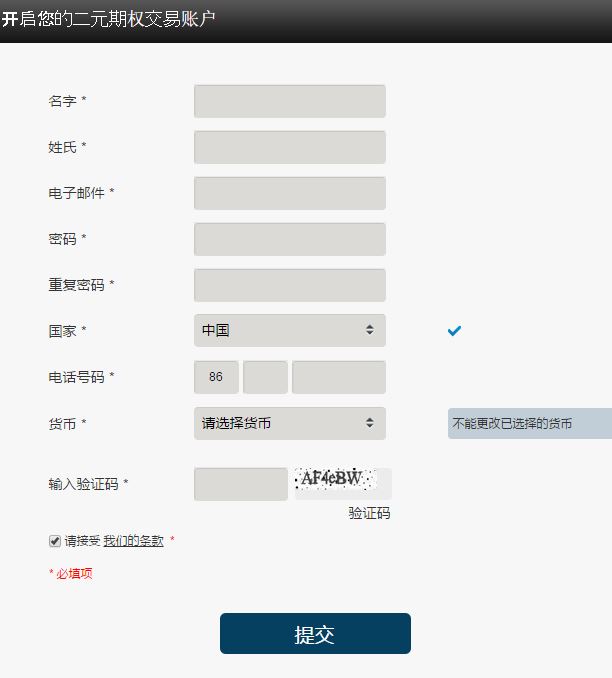Screen dimensions: 612x678
Task: Select the 电子邮件 email input box
Action: (x=289, y=193)
